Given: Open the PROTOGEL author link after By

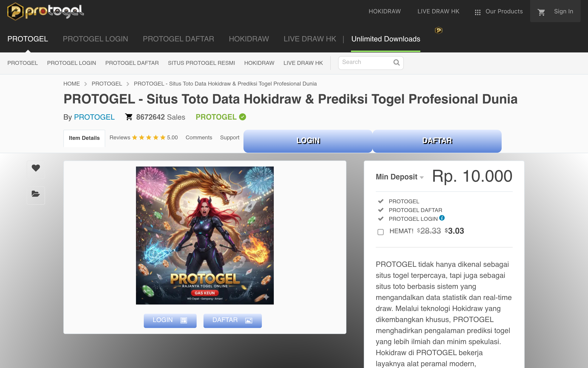Looking at the screenshot, I should [94, 117].
